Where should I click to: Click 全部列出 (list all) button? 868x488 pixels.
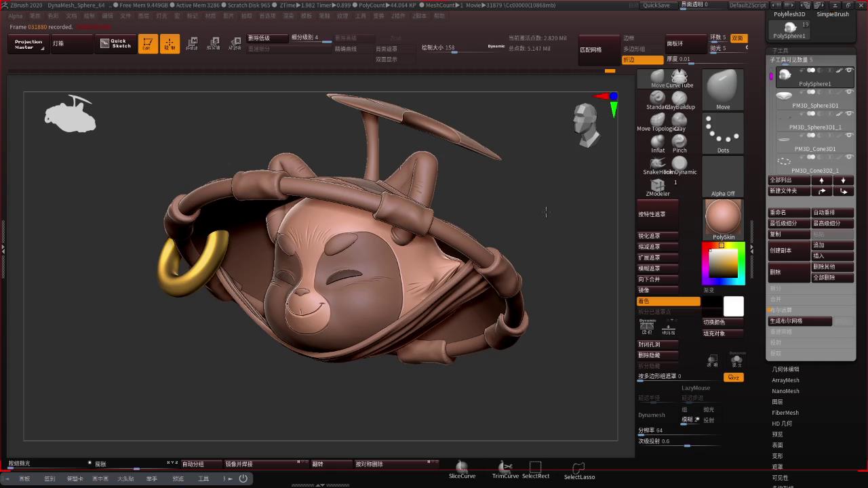(789, 180)
